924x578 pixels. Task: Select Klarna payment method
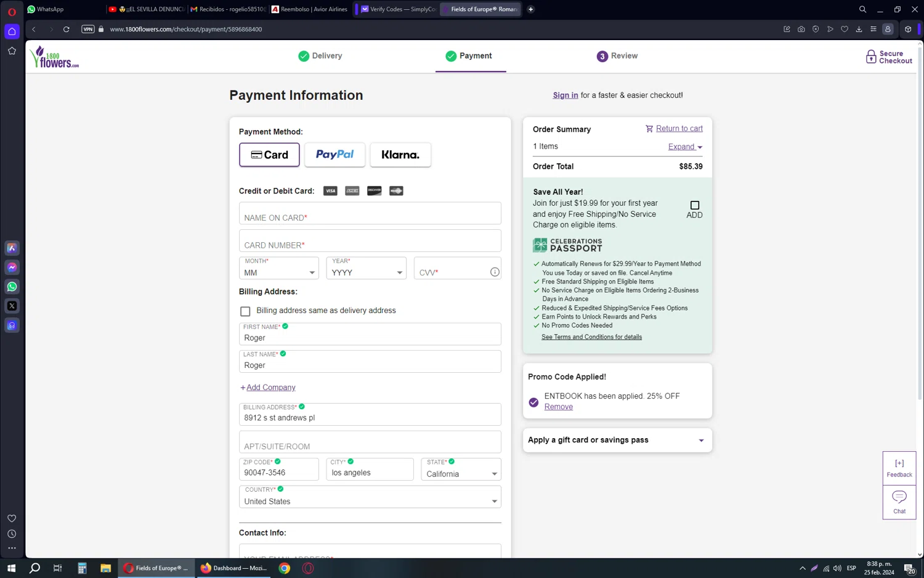[400, 155]
